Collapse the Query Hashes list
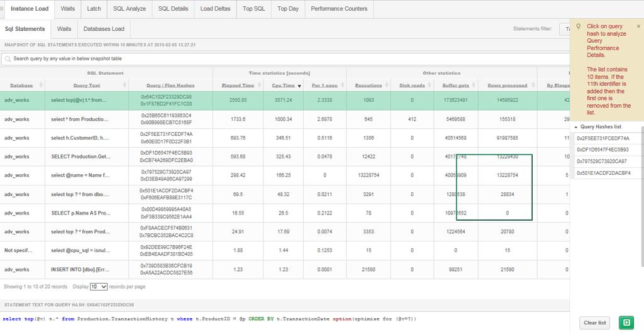This screenshot has width=644, height=332. click(576, 128)
